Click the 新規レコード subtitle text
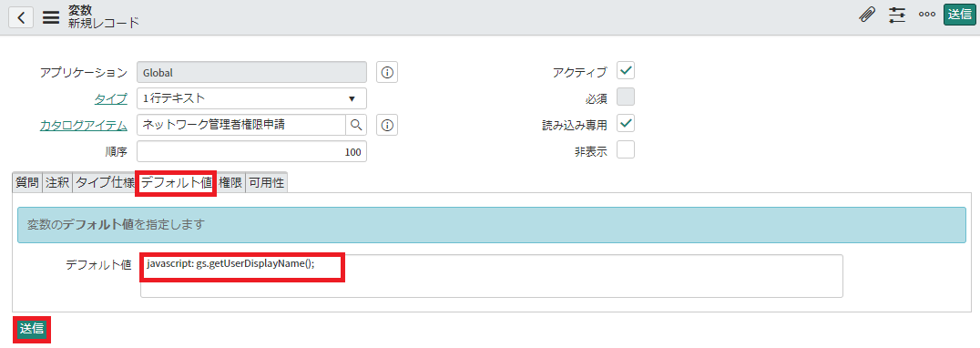This screenshot has width=980, height=348. pyautogui.click(x=103, y=24)
